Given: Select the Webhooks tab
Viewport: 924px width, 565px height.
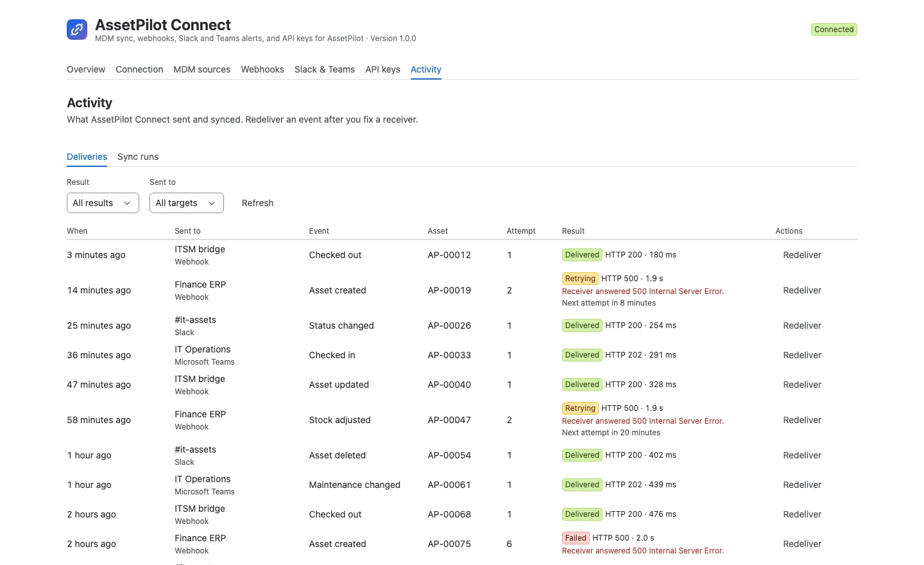Looking at the screenshot, I should point(262,69).
